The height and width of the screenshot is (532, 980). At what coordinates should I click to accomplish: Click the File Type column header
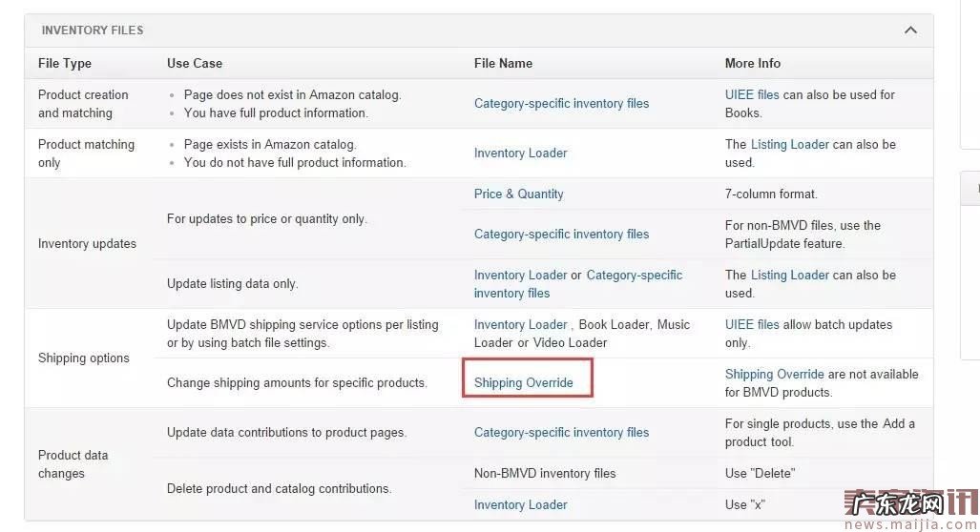pos(65,63)
